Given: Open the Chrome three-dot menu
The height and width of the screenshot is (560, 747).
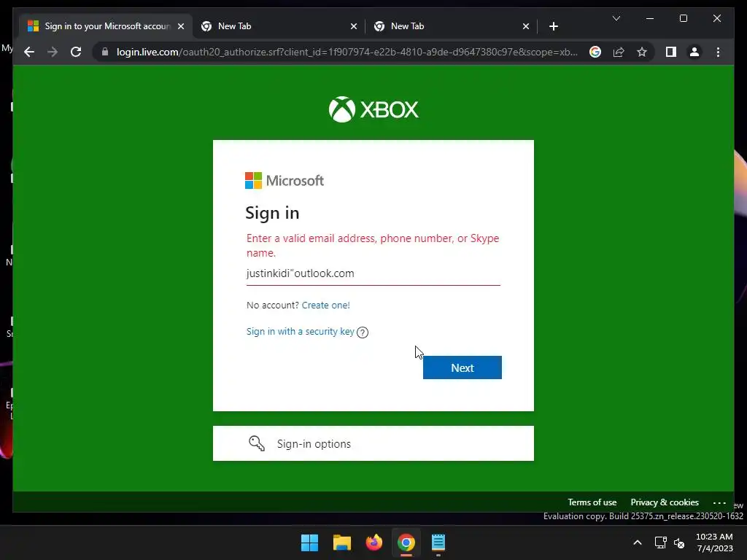Looking at the screenshot, I should click(718, 52).
